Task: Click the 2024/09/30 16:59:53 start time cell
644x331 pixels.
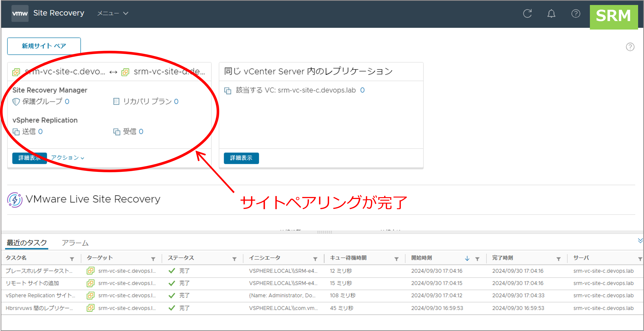Action: [x=437, y=308]
